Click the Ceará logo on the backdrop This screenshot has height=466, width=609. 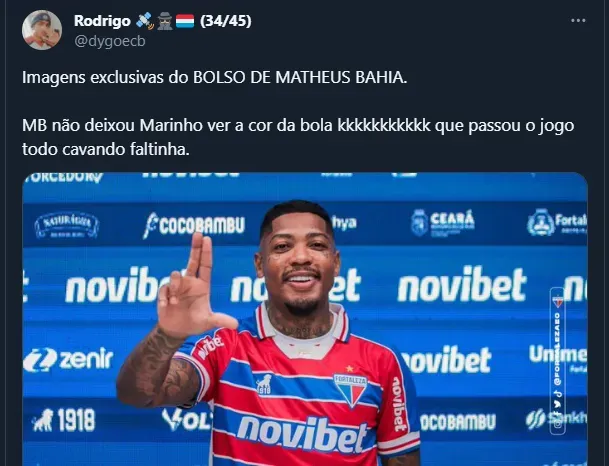click(443, 223)
